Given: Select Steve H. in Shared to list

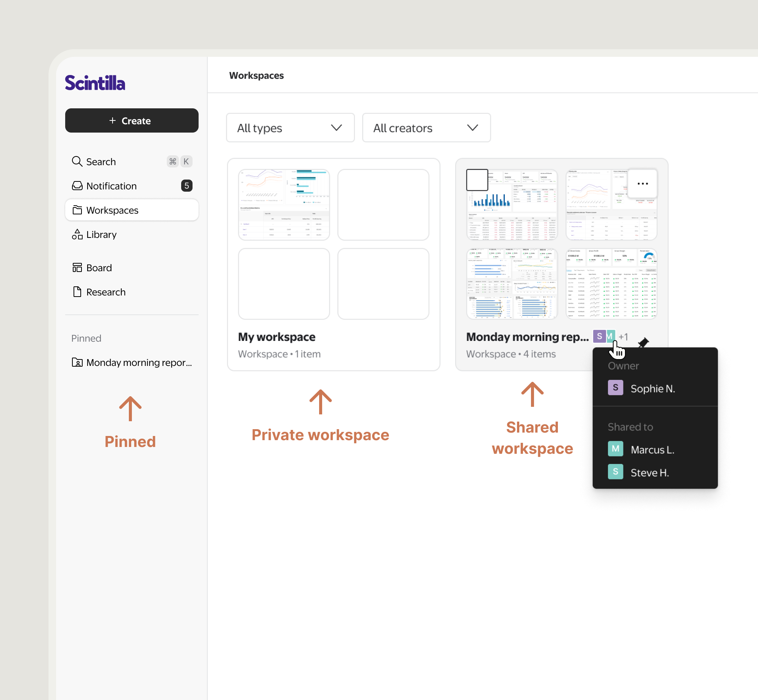Looking at the screenshot, I should pyautogui.click(x=650, y=473).
